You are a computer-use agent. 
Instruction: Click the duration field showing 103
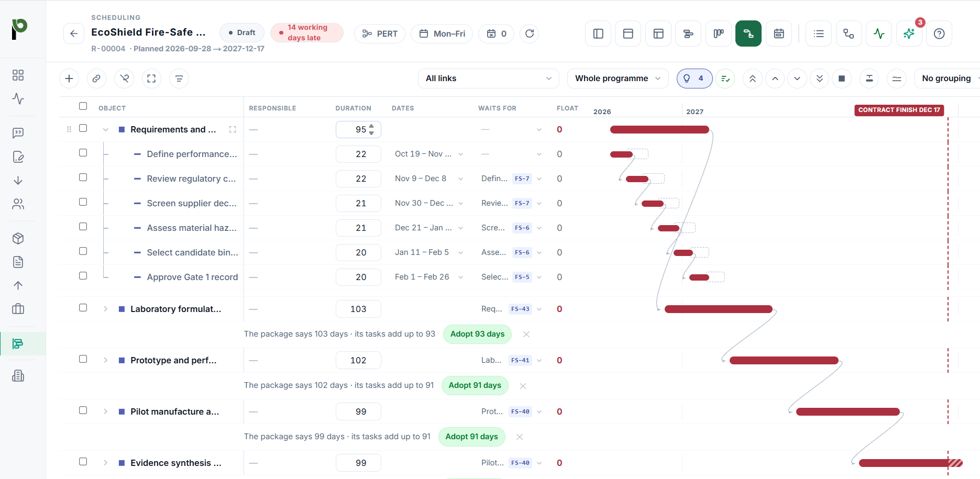358,309
